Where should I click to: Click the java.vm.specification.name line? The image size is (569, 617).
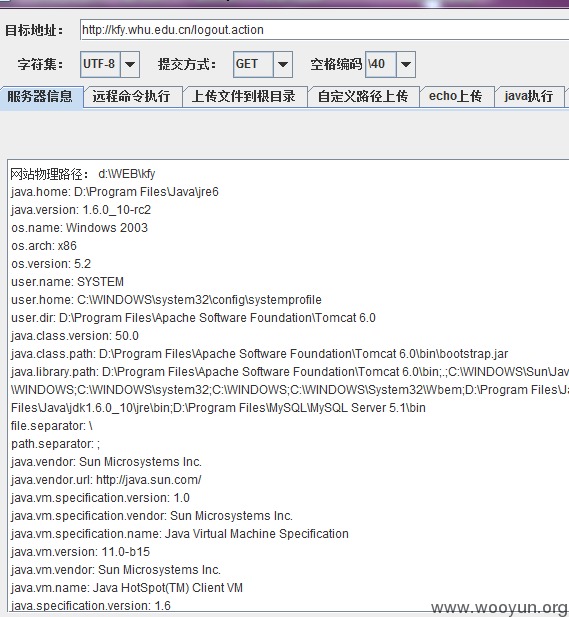point(179,534)
